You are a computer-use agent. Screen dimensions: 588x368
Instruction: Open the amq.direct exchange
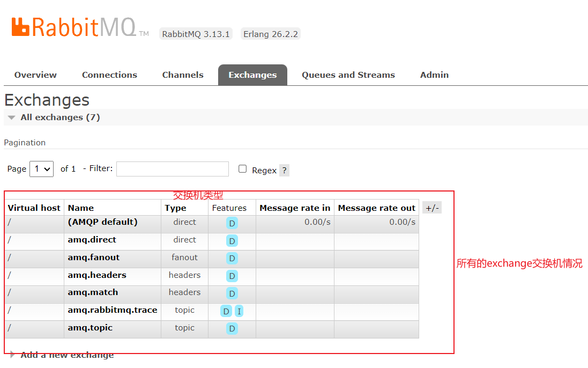coord(92,240)
